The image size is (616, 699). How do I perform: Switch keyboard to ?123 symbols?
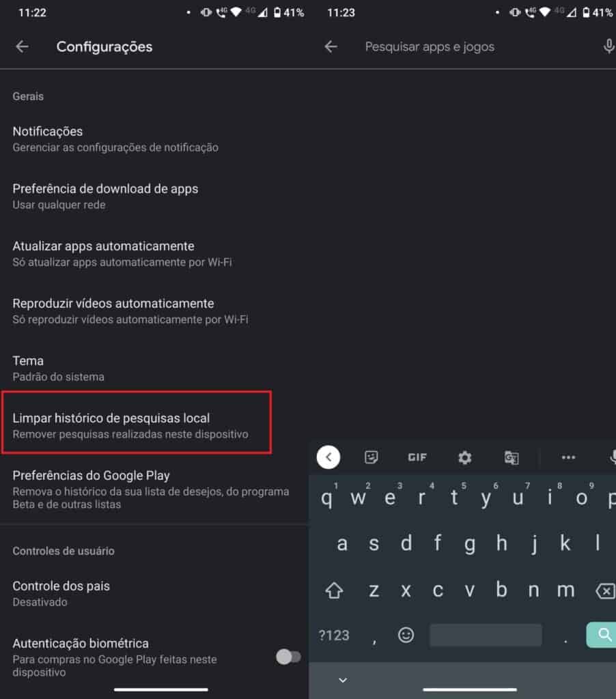tap(334, 636)
